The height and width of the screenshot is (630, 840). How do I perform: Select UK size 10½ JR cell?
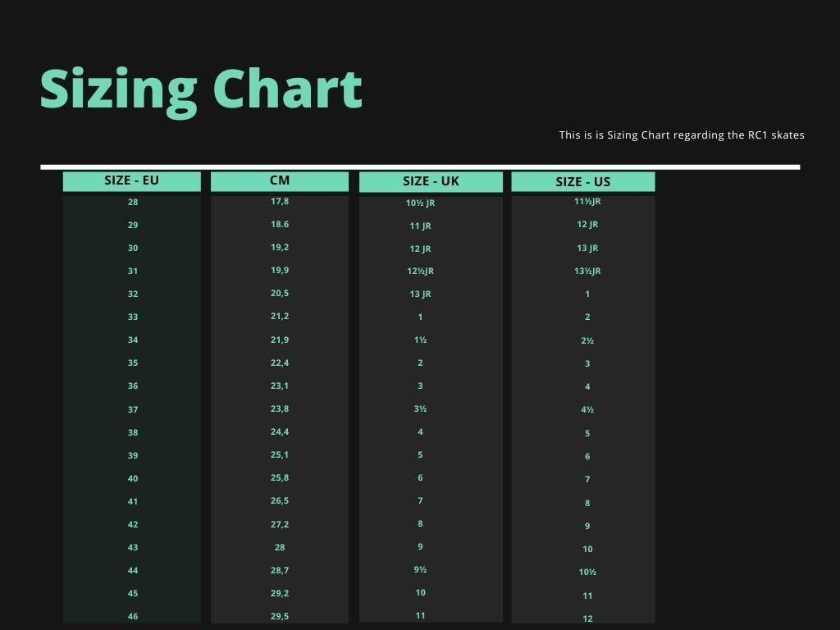coord(420,203)
